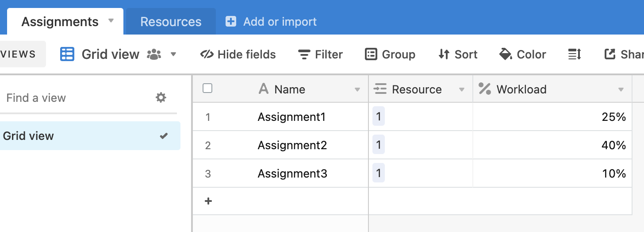Click Add or import table button
The height and width of the screenshot is (232, 644).
pos(271,22)
